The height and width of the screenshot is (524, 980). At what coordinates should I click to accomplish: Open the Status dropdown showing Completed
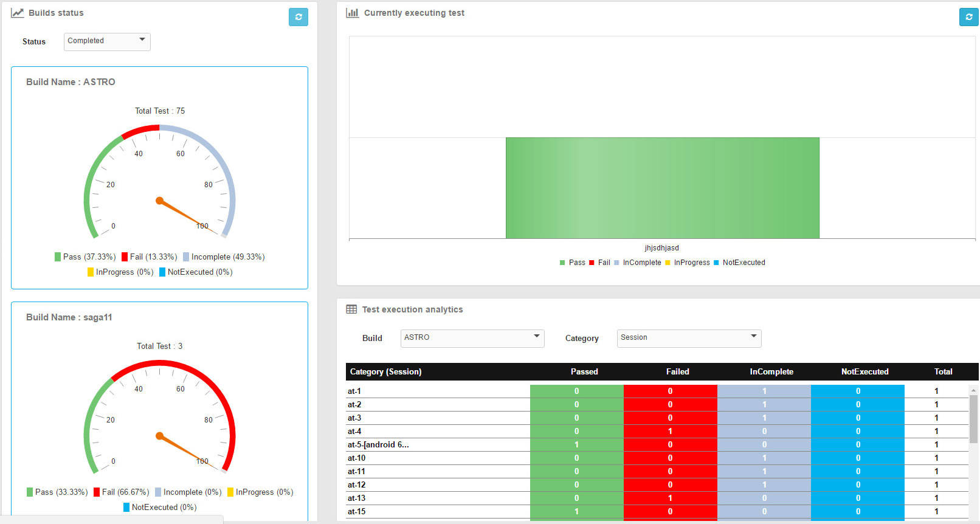point(107,41)
